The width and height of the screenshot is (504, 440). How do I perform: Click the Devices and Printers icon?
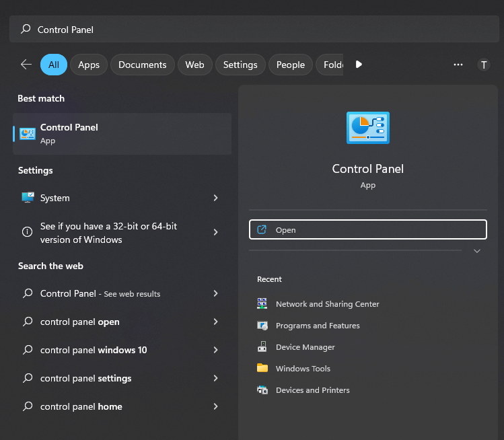pos(262,390)
